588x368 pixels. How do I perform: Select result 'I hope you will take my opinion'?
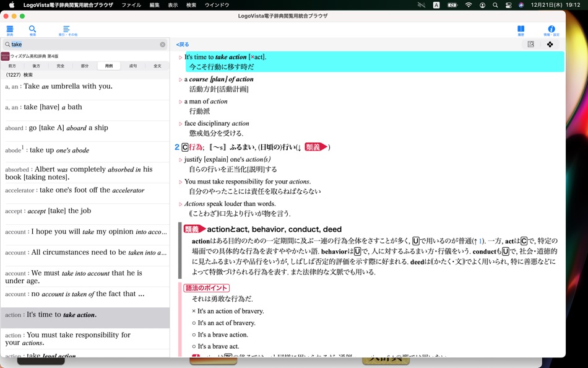click(x=85, y=235)
